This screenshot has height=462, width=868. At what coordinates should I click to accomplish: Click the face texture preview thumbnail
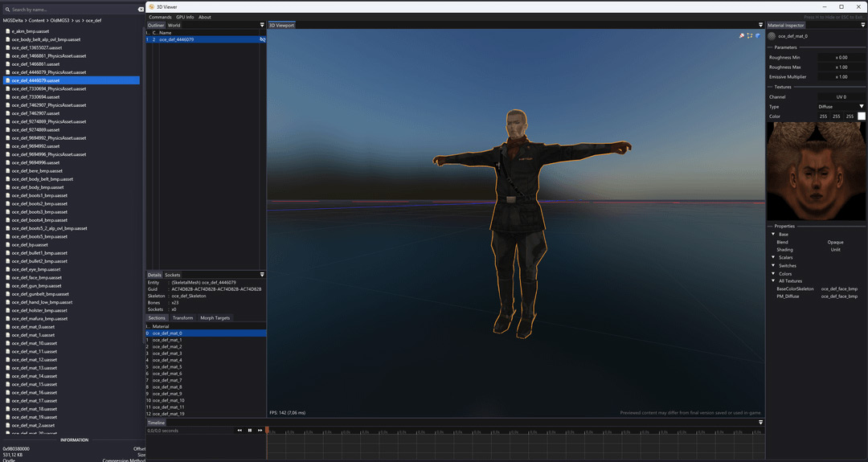pyautogui.click(x=816, y=171)
